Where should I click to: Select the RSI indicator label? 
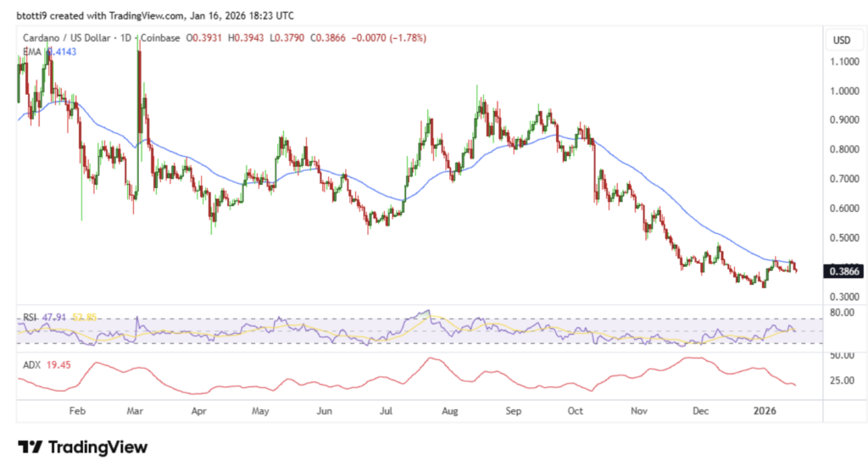28,318
